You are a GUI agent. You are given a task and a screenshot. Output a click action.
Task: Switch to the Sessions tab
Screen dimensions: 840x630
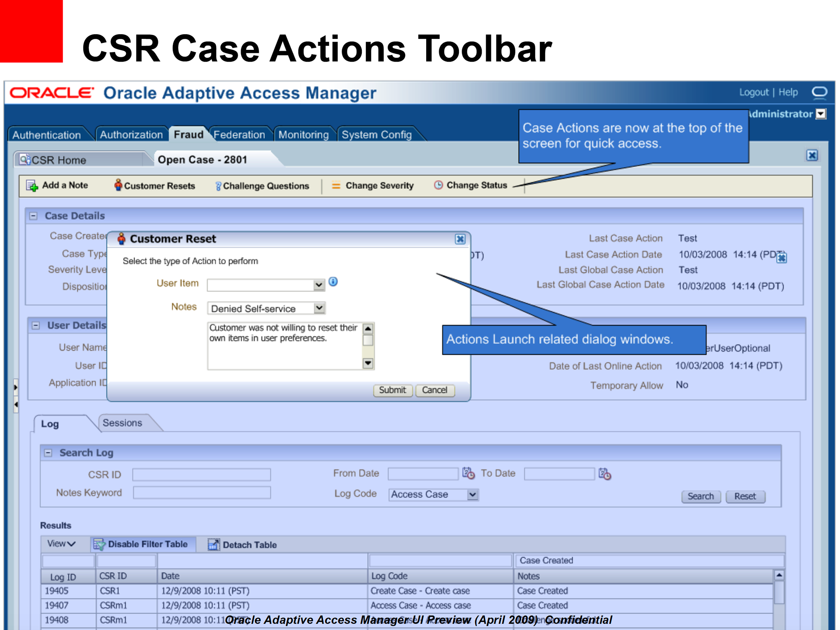click(122, 423)
